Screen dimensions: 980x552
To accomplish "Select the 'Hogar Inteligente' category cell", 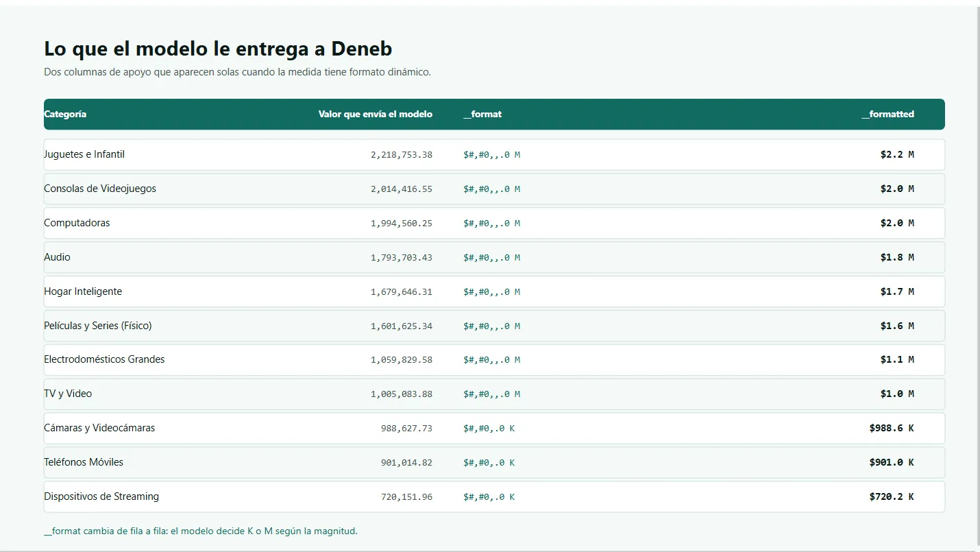I will [x=83, y=291].
